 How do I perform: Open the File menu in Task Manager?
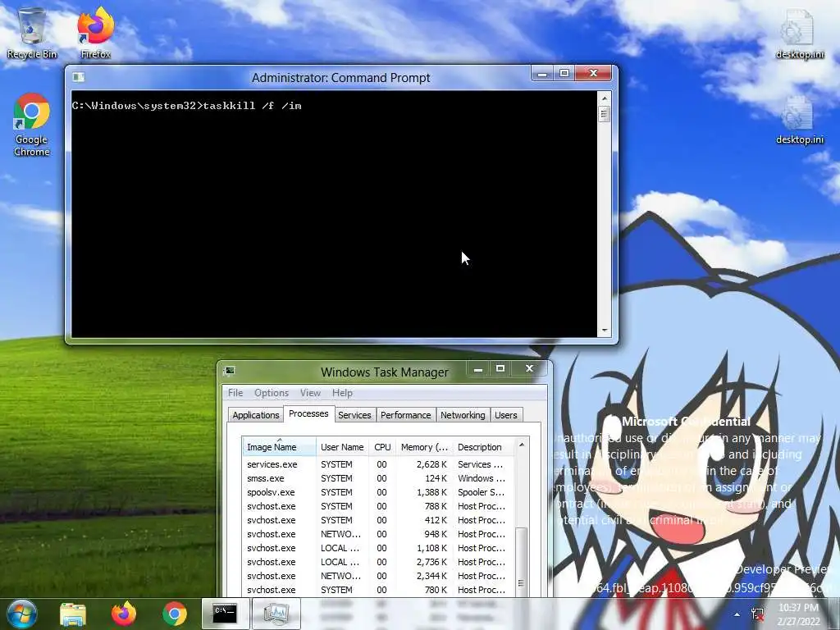click(235, 393)
